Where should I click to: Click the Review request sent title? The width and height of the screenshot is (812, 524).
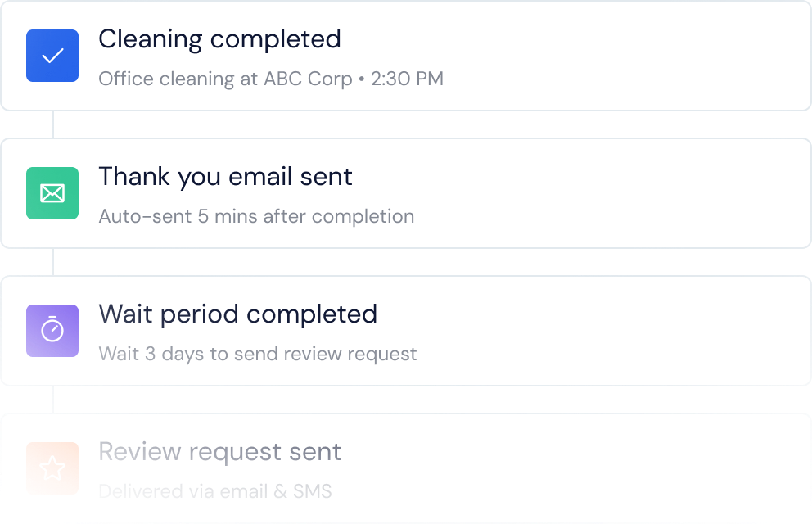219,451
